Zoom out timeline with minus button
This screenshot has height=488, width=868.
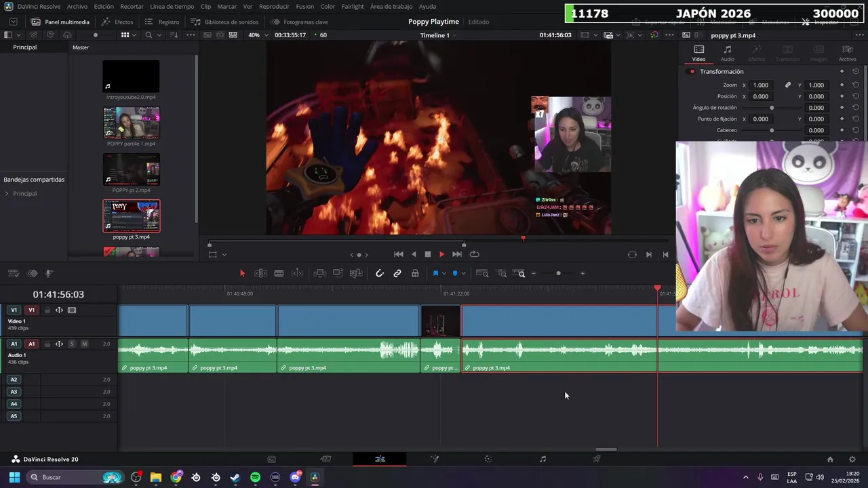[534, 273]
